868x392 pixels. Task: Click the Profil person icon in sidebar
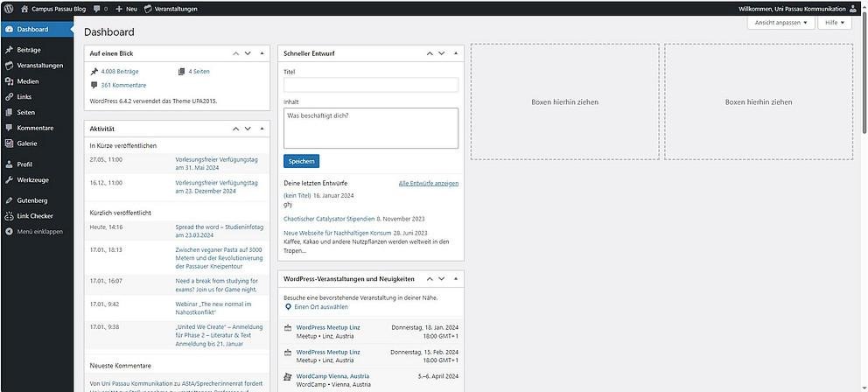[x=9, y=164]
